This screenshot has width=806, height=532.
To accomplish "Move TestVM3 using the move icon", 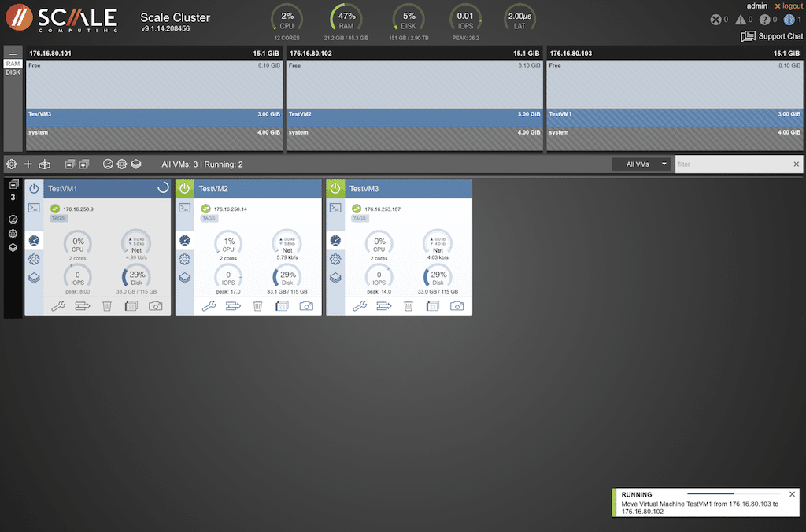I will click(x=384, y=306).
